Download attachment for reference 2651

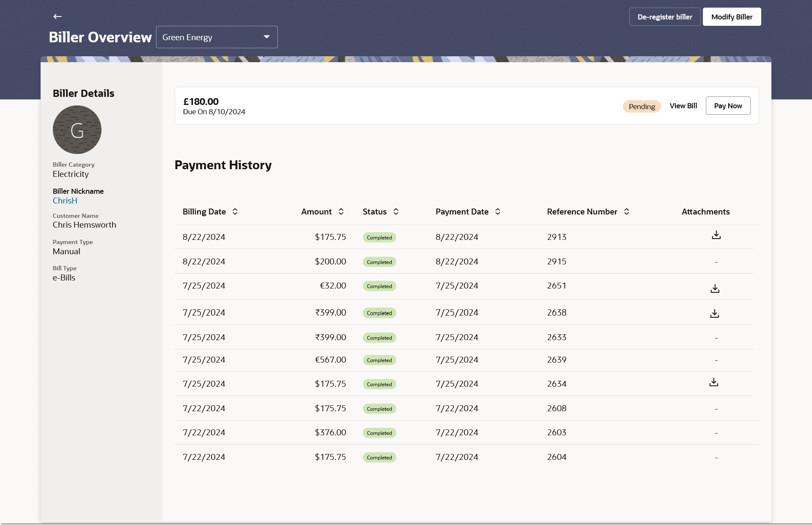point(715,289)
